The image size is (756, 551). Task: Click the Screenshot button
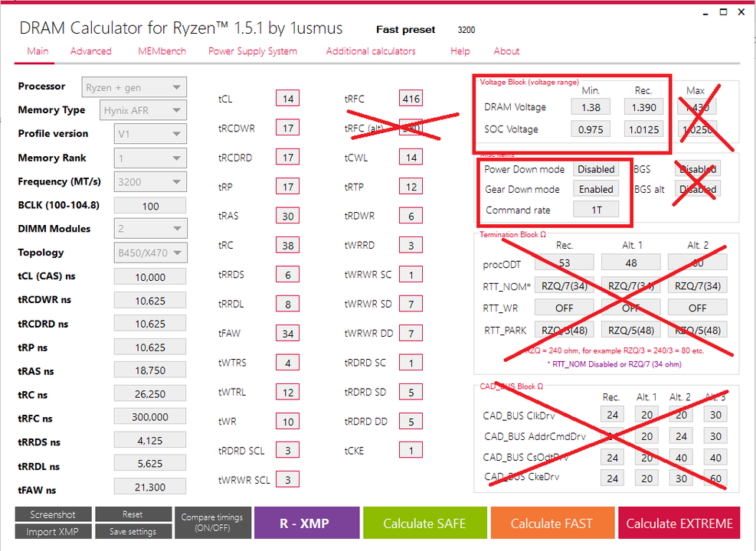(x=53, y=514)
